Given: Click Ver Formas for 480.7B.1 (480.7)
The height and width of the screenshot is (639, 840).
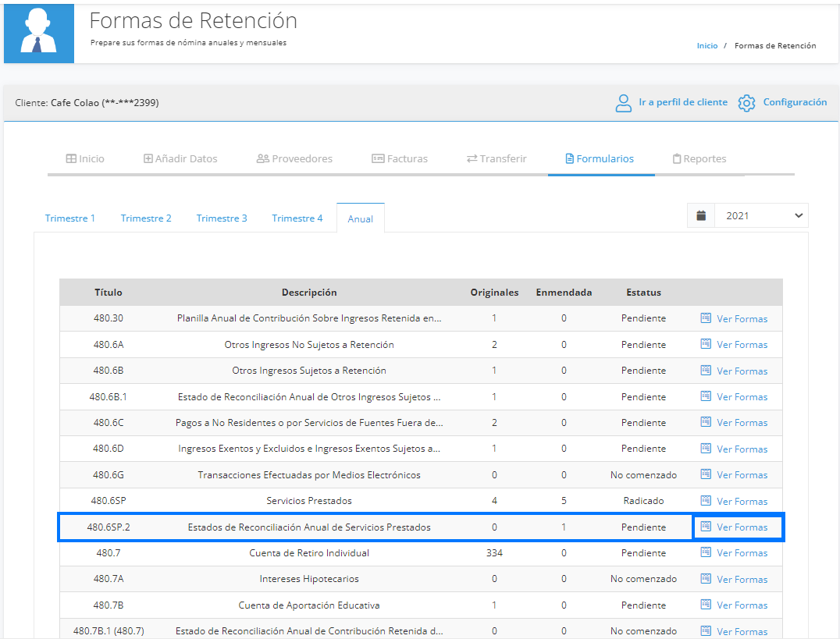Looking at the screenshot, I should coord(742,631).
